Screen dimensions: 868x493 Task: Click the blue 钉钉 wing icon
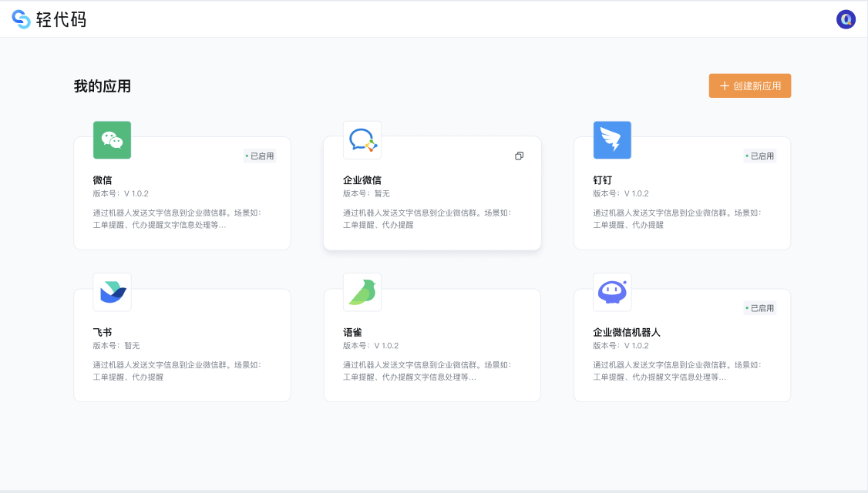612,140
